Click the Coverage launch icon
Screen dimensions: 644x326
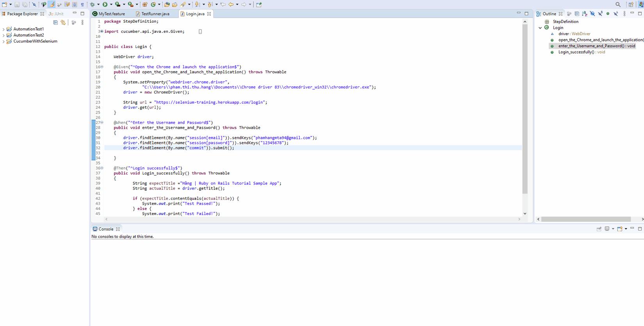click(117, 4)
